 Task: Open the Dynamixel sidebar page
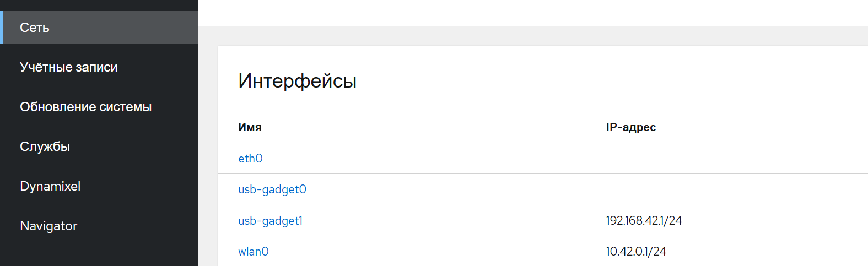pos(50,186)
